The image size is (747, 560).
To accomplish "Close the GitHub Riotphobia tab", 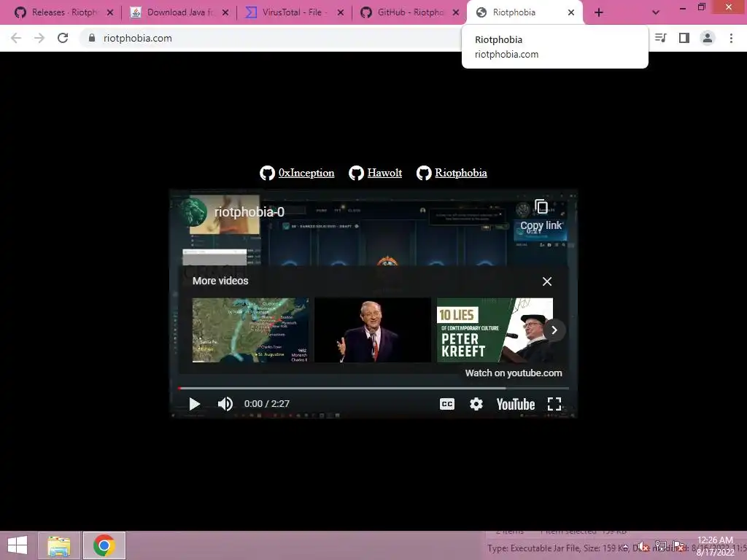I will tap(456, 12).
